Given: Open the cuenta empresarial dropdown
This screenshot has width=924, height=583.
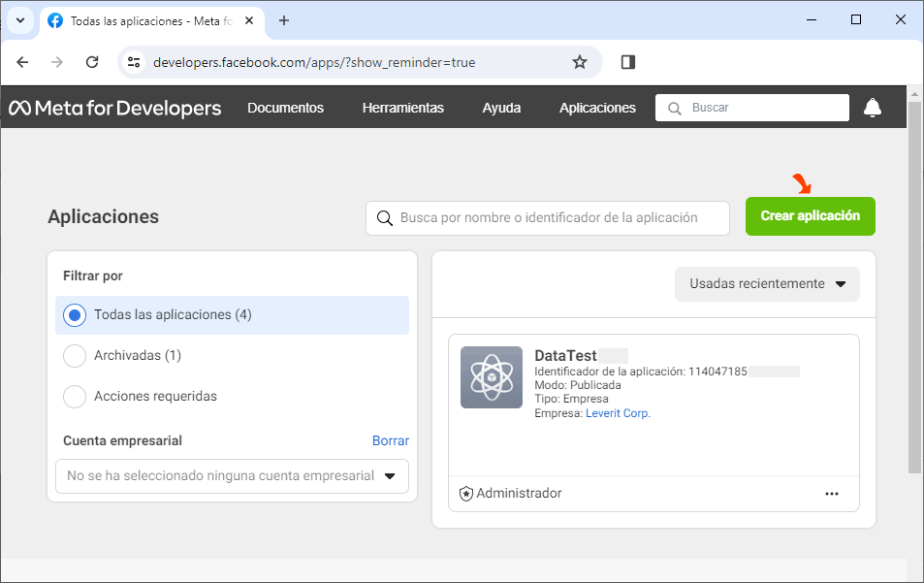Looking at the screenshot, I should pyautogui.click(x=232, y=475).
